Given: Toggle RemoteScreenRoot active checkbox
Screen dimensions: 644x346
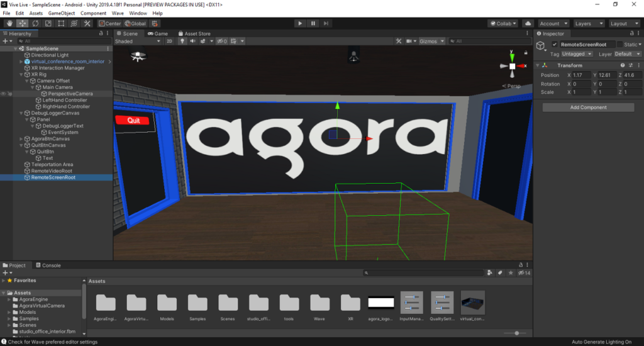Looking at the screenshot, I should click(555, 45).
